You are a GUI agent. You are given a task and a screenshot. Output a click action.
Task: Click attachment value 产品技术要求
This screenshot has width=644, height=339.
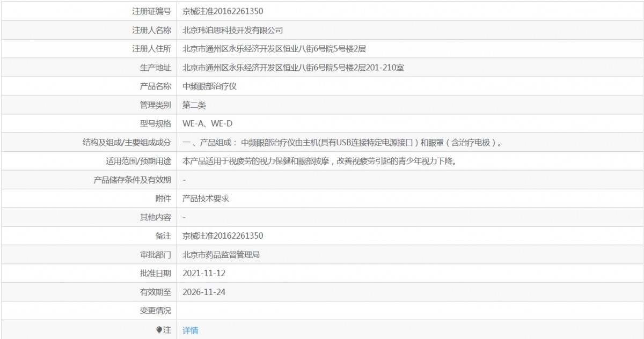point(206,198)
